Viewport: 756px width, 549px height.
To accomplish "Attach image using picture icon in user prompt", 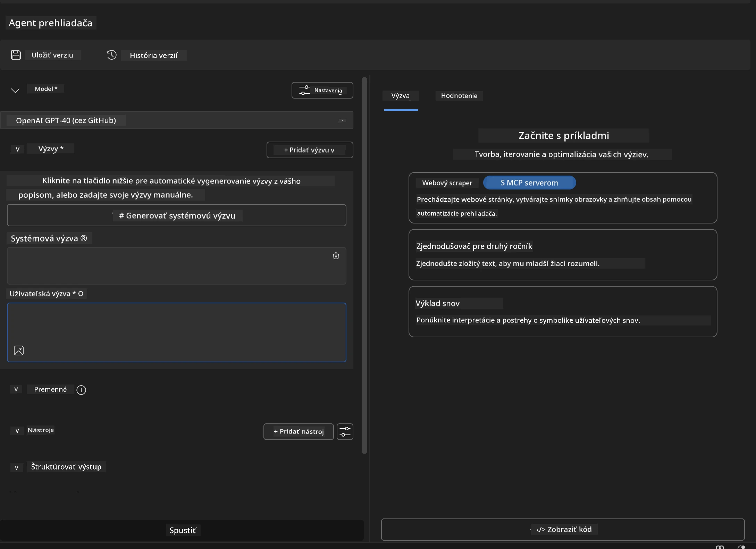I will (19, 350).
